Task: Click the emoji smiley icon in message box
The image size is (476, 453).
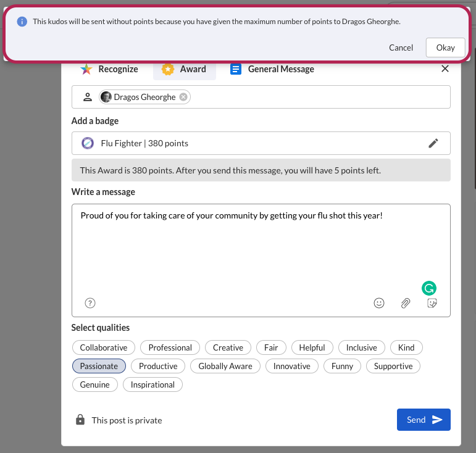Action: click(x=379, y=303)
